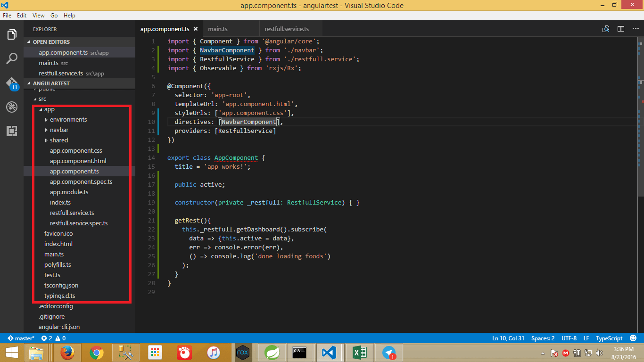Open the View menu
This screenshot has height=362, width=644.
38,15
